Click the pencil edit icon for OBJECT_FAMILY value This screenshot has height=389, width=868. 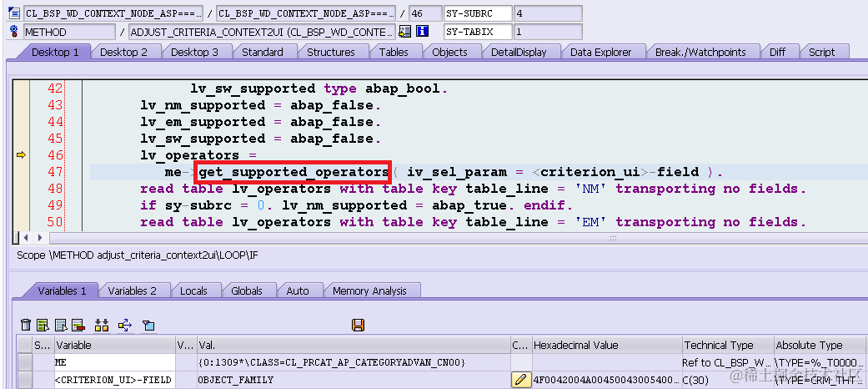click(520, 380)
